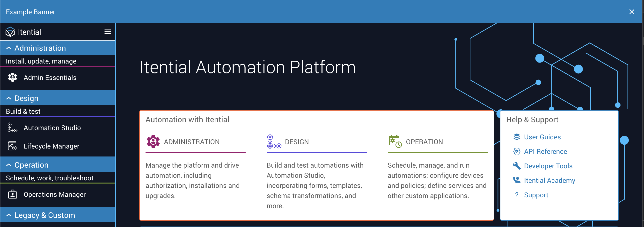Collapse the Administration section
Viewport: 644px width, 227px height.
(x=9, y=48)
